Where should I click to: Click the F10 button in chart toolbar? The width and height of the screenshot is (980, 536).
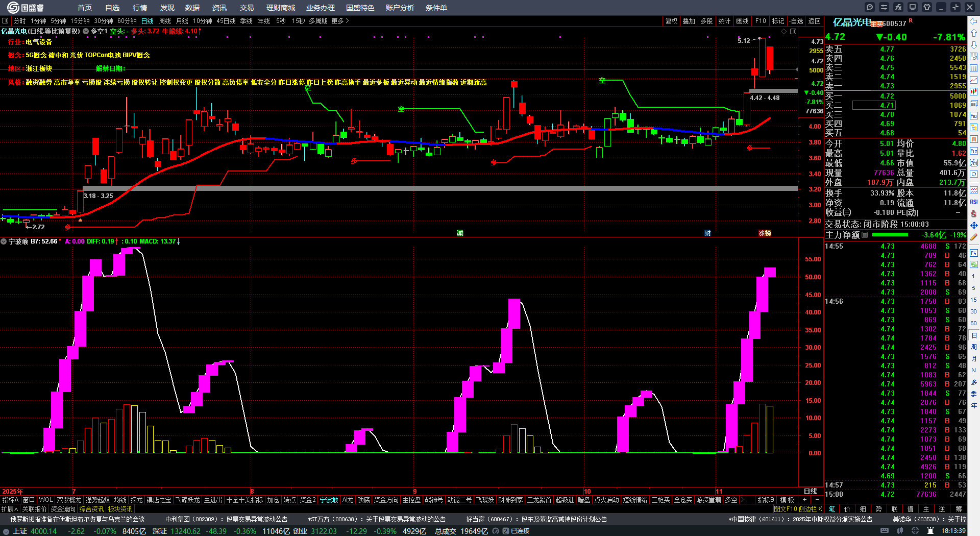tap(761, 21)
